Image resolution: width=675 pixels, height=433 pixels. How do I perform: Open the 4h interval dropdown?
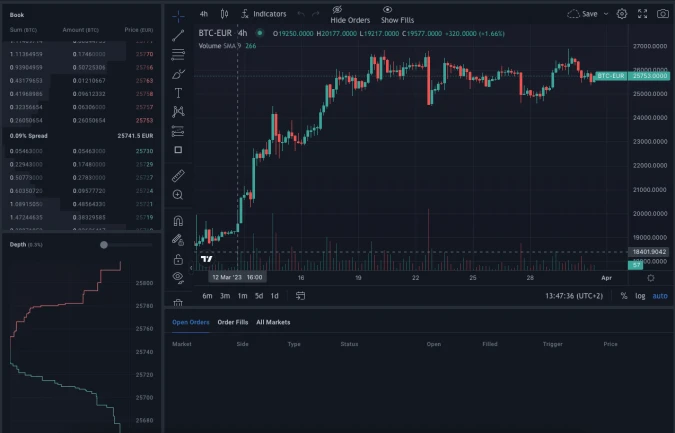(204, 14)
